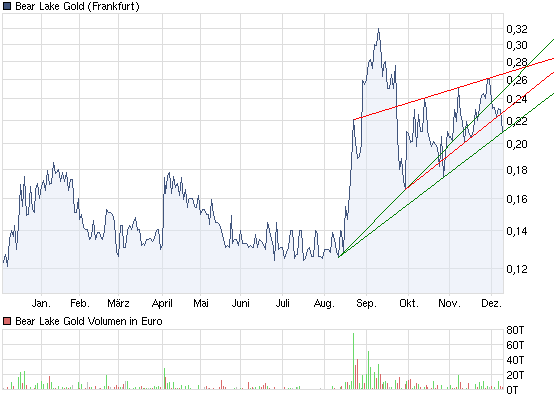Click the 0,16 price axis value

517,199
